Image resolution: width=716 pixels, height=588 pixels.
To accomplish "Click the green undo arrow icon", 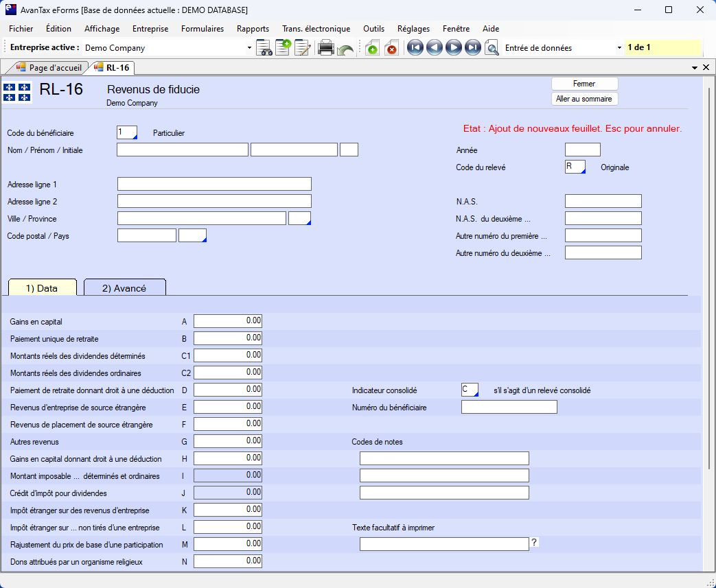I will pos(345,49).
